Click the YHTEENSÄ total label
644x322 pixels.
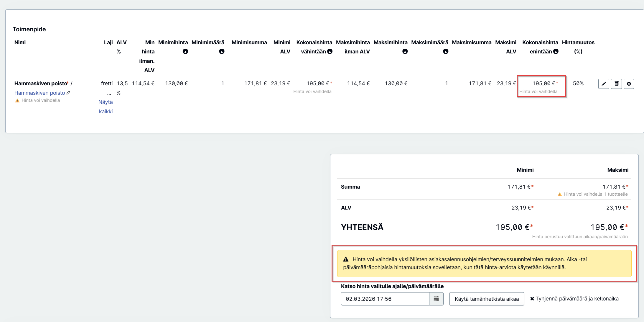pos(362,227)
